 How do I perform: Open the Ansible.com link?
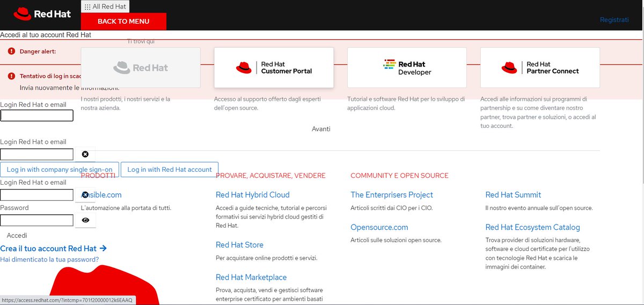coord(101,195)
